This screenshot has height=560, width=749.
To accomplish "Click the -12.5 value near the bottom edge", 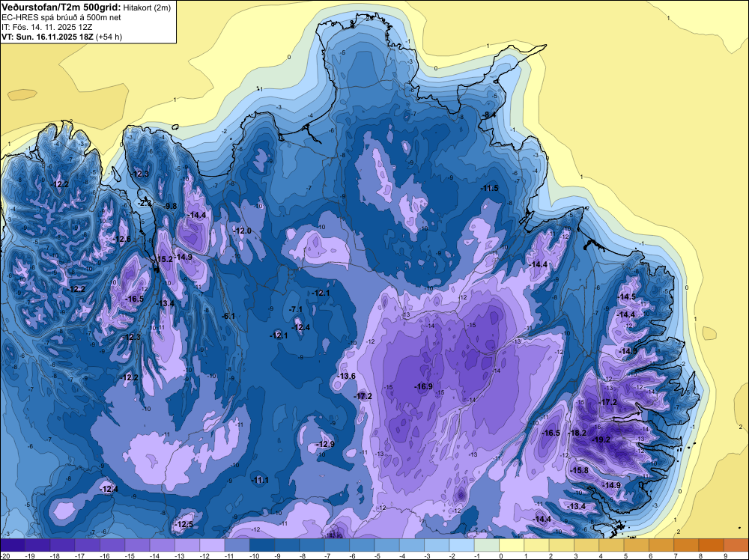I will [x=184, y=524].
